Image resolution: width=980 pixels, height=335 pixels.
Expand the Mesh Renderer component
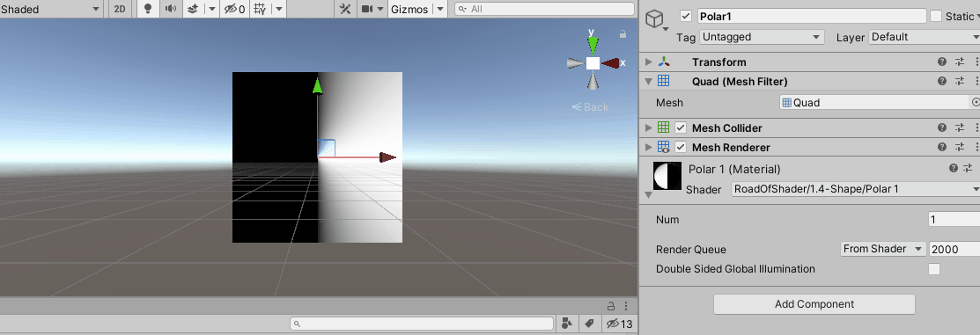tap(648, 147)
